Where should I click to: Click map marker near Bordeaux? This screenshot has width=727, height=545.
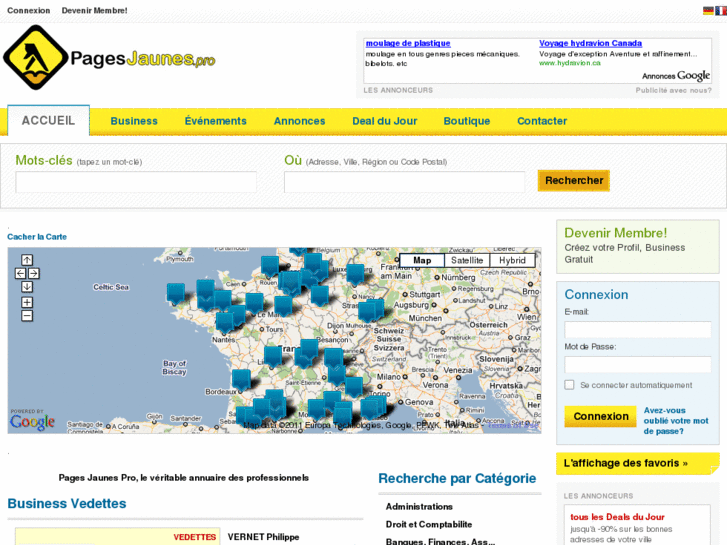pyautogui.click(x=241, y=378)
